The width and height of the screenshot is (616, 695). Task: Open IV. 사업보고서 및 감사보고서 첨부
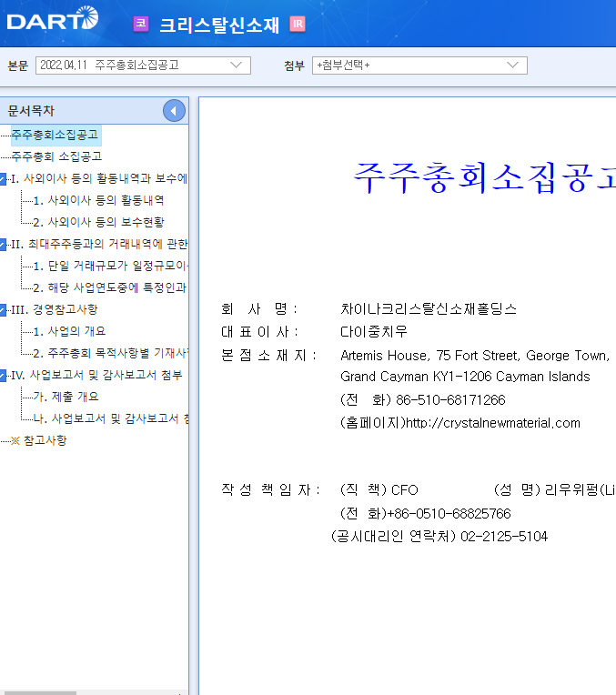96,375
